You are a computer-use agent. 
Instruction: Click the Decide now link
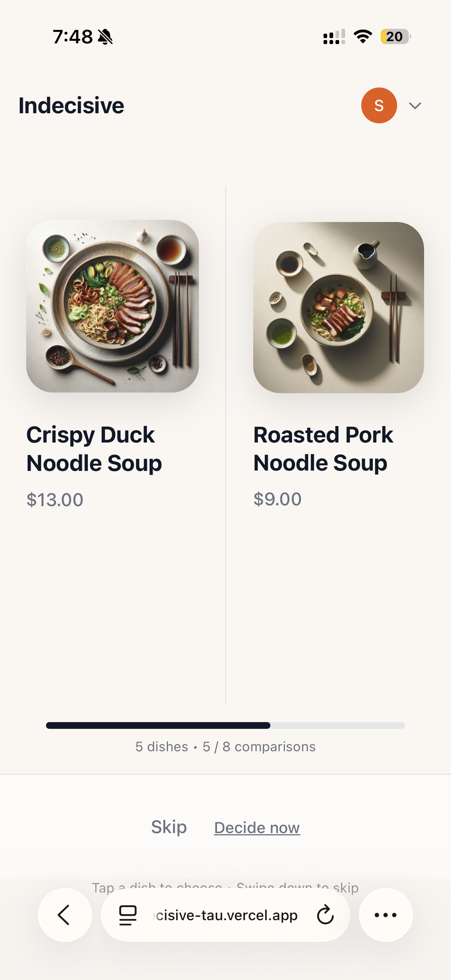[257, 828]
